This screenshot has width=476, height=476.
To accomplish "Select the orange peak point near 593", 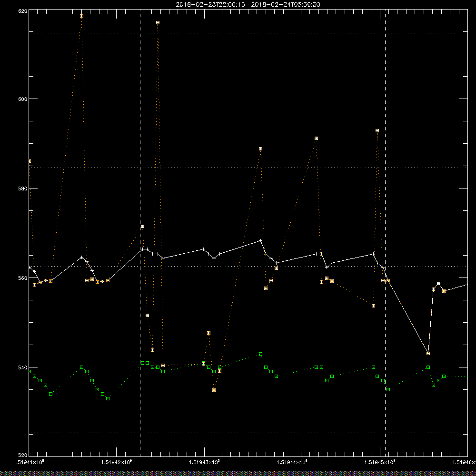I will click(377, 131).
